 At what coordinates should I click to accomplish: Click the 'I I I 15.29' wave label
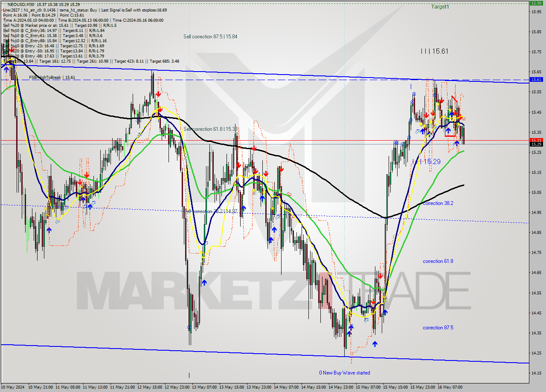pos(426,161)
